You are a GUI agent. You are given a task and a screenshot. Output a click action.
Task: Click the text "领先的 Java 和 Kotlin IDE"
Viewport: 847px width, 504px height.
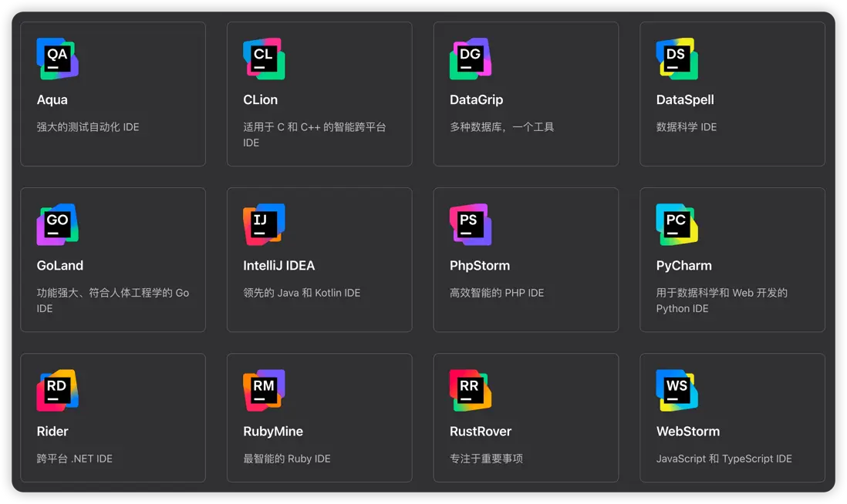coord(302,293)
